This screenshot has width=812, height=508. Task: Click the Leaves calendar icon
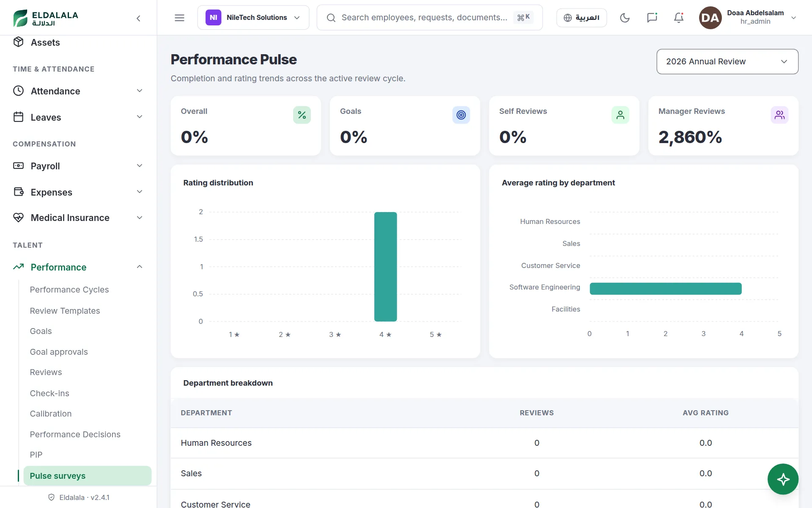click(18, 117)
